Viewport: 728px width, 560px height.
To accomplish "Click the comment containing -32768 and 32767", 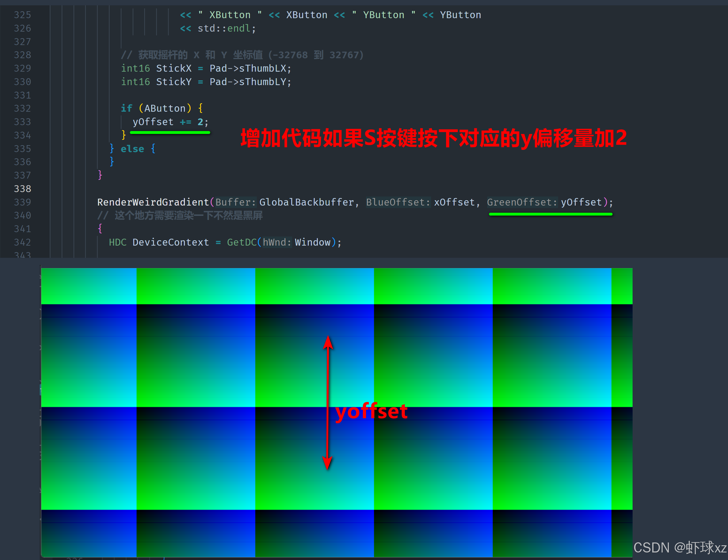I will click(242, 55).
